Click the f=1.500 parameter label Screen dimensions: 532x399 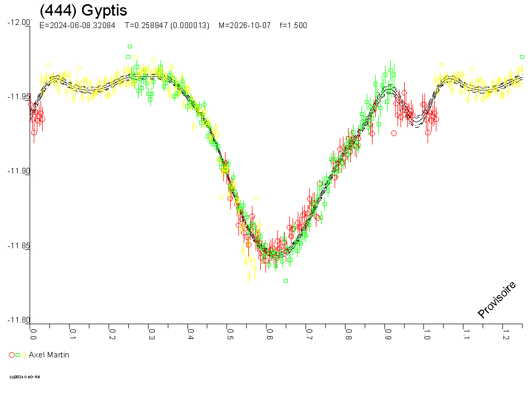click(293, 25)
